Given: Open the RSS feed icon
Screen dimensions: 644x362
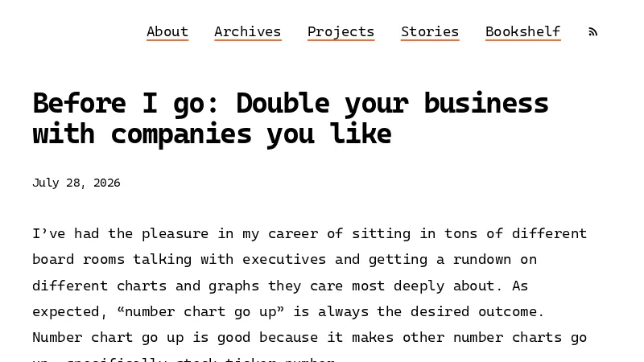Looking at the screenshot, I should pos(592,31).
